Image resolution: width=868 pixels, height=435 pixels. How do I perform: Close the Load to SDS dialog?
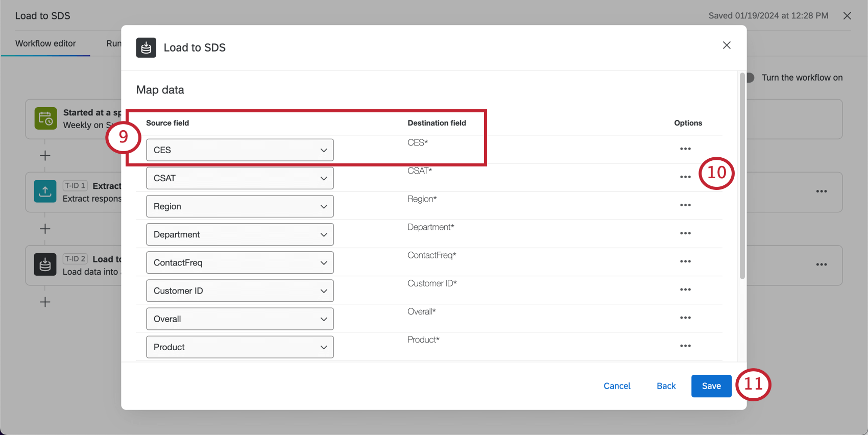point(727,45)
